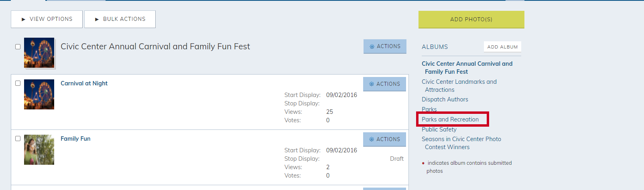Click gear icon on Carnival at Night ACTIONS
Image resolution: width=644 pixels, height=190 pixels.
pos(372,84)
